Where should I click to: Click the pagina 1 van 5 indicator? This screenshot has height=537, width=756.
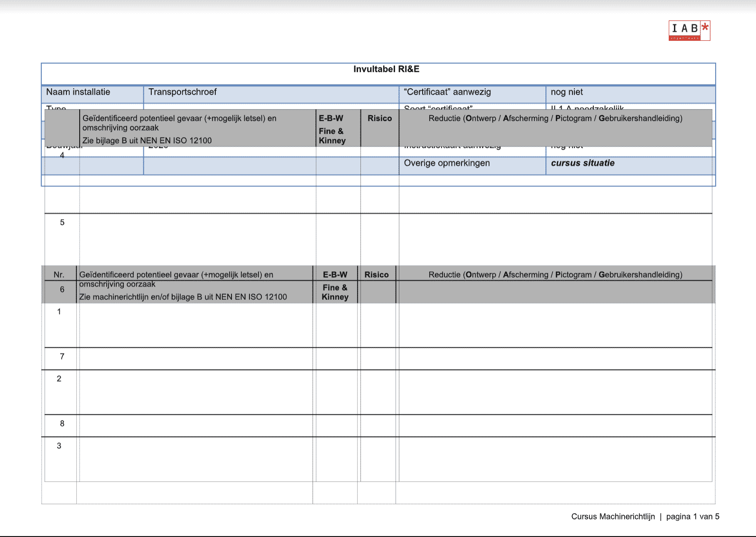point(692,517)
